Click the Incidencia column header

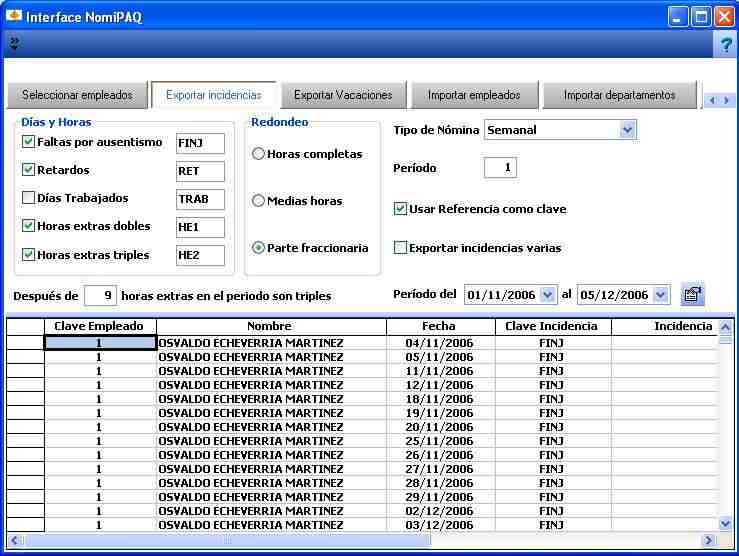coord(665,326)
